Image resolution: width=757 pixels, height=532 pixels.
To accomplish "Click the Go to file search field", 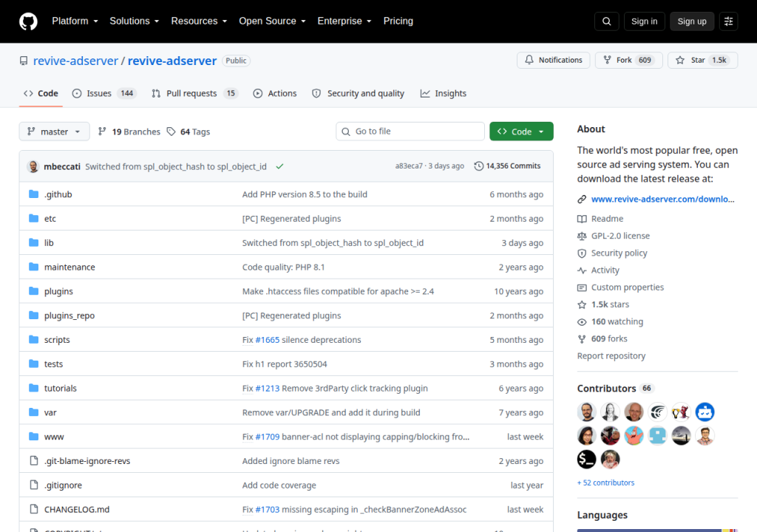I will (x=410, y=132).
